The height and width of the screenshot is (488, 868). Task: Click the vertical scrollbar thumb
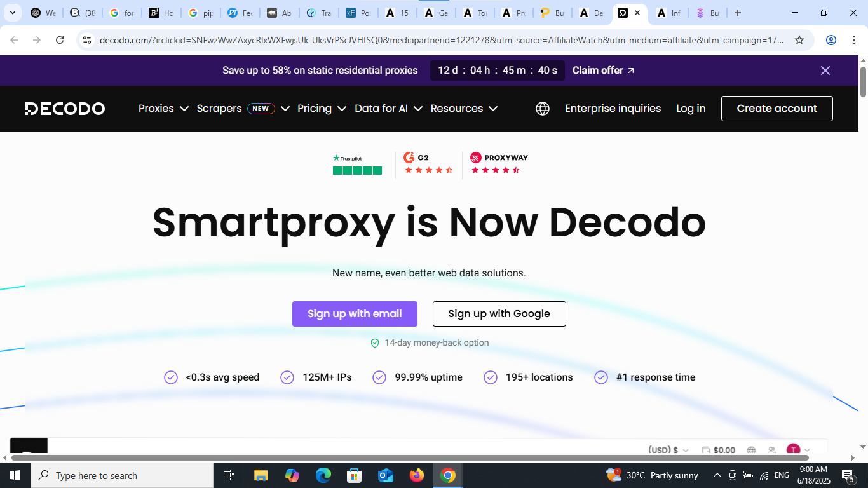click(x=863, y=81)
